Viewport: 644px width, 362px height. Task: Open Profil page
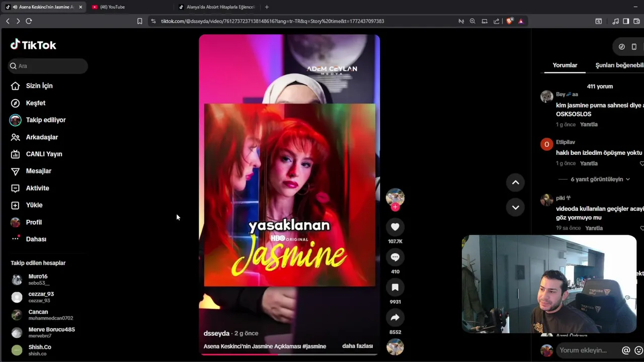(x=26, y=222)
